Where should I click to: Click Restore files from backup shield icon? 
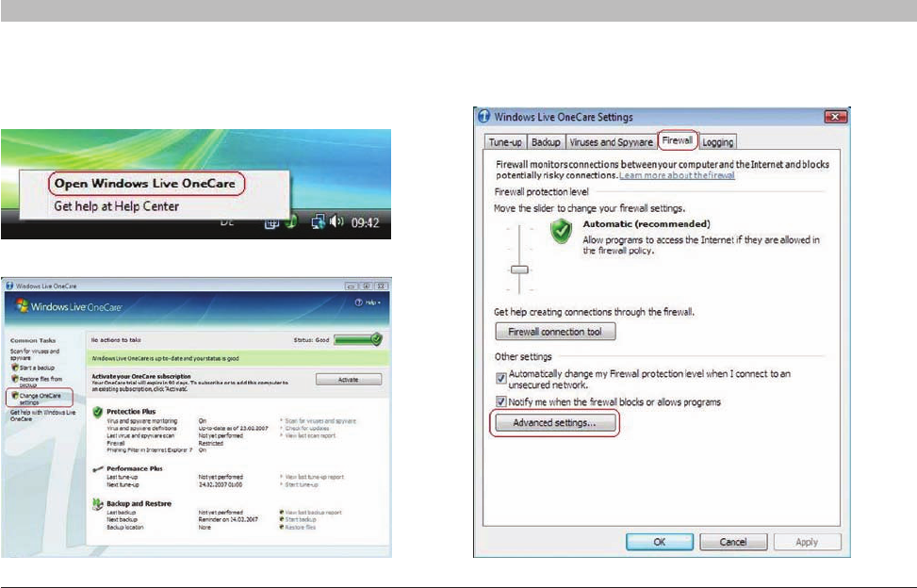click(x=15, y=379)
